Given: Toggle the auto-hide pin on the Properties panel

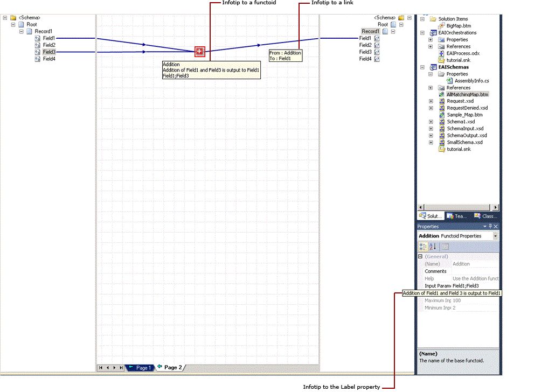Looking at the screenshot, I should tap(490, 226).
